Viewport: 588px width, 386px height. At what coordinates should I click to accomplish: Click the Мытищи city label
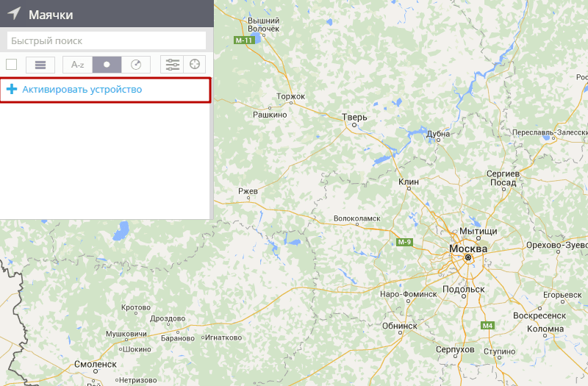(x=478, y=231)
